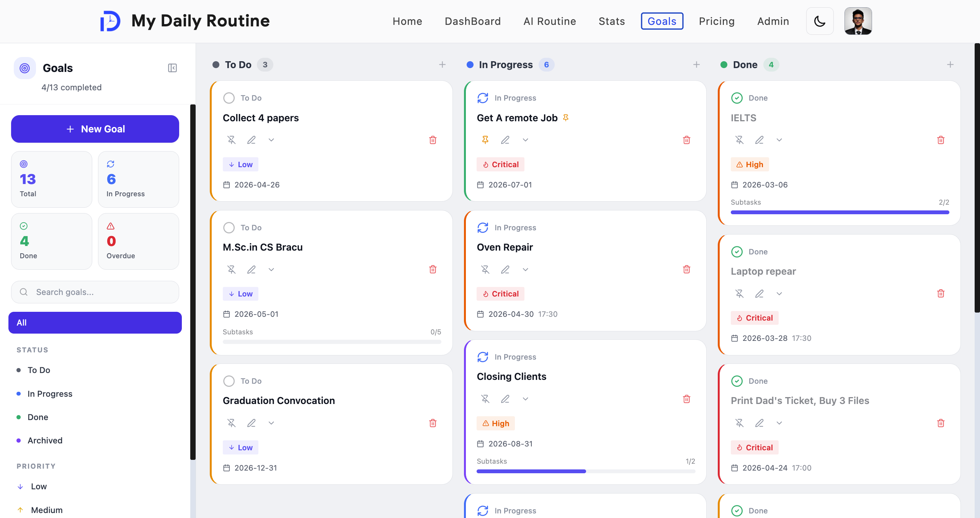Screen dimensions: 980x518
Task: Toggle the Graduation Convocation status circle
Action: pyautogui.click(x=229, y=381)
